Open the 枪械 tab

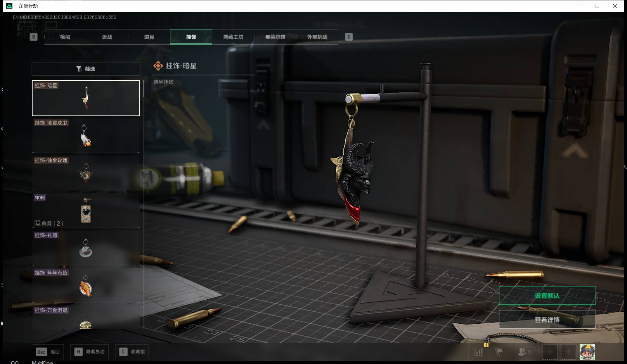tap(65, 37)
